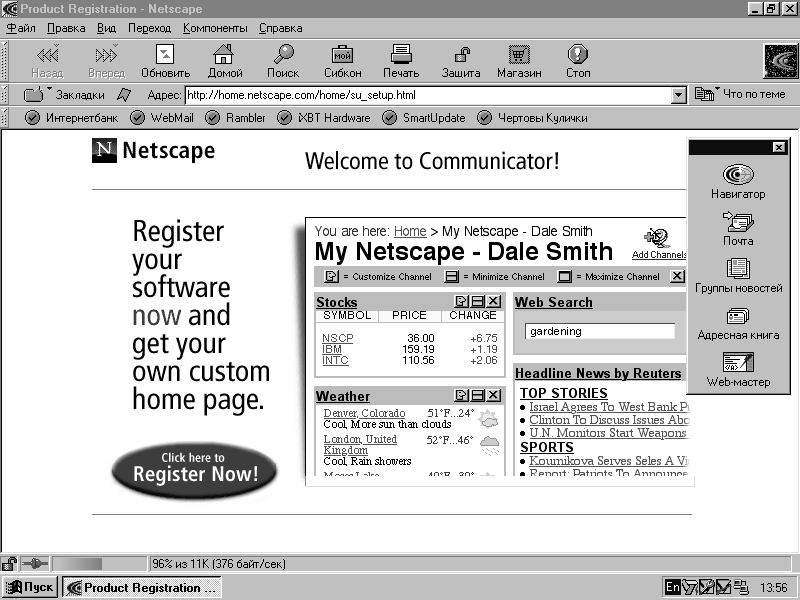Open the Правка menu

click(66, 28)
